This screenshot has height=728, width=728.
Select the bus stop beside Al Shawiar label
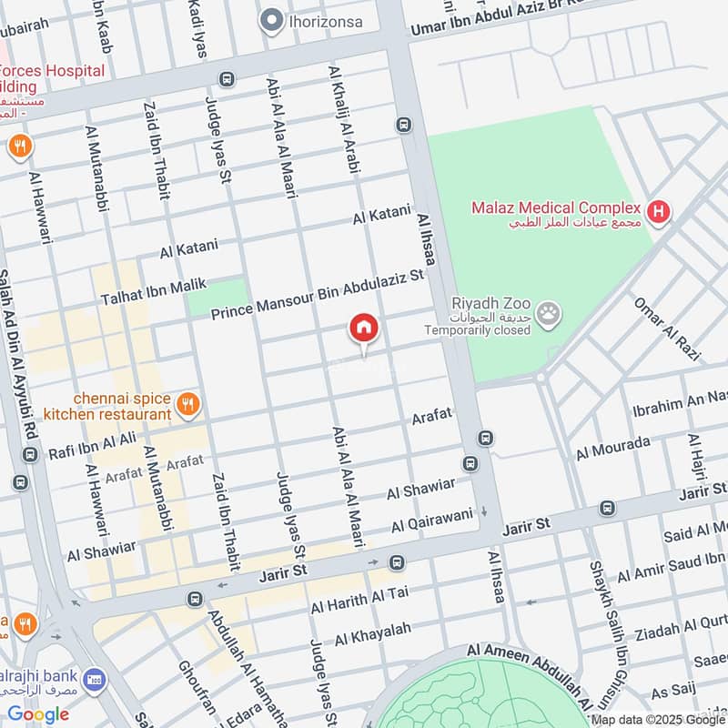pyautogui.click(x=470, y=463)
